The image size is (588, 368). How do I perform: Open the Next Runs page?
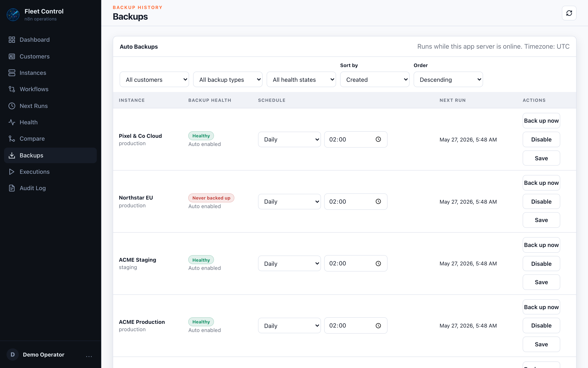click(x=50, y=106)
